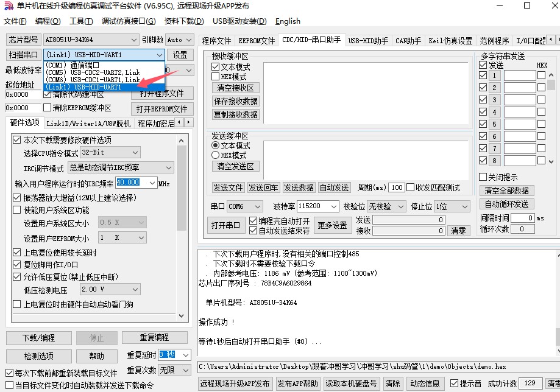Click the 设置 button

pos(180,55)
